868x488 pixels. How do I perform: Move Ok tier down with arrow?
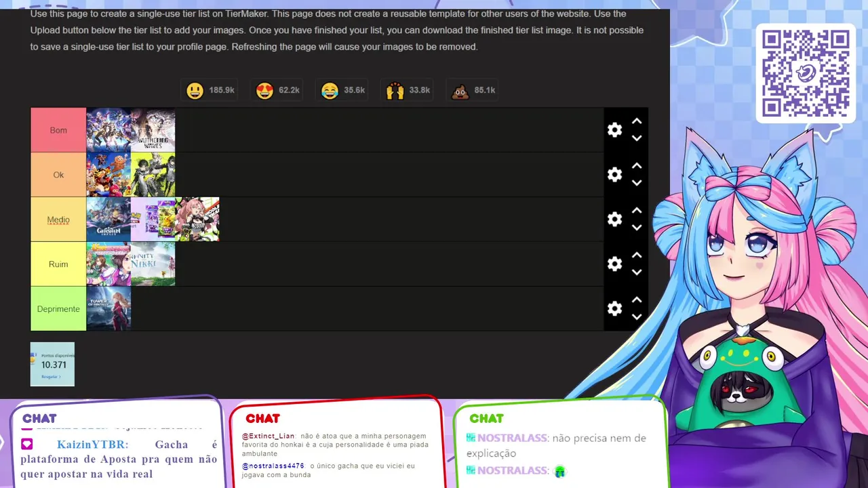637,183
